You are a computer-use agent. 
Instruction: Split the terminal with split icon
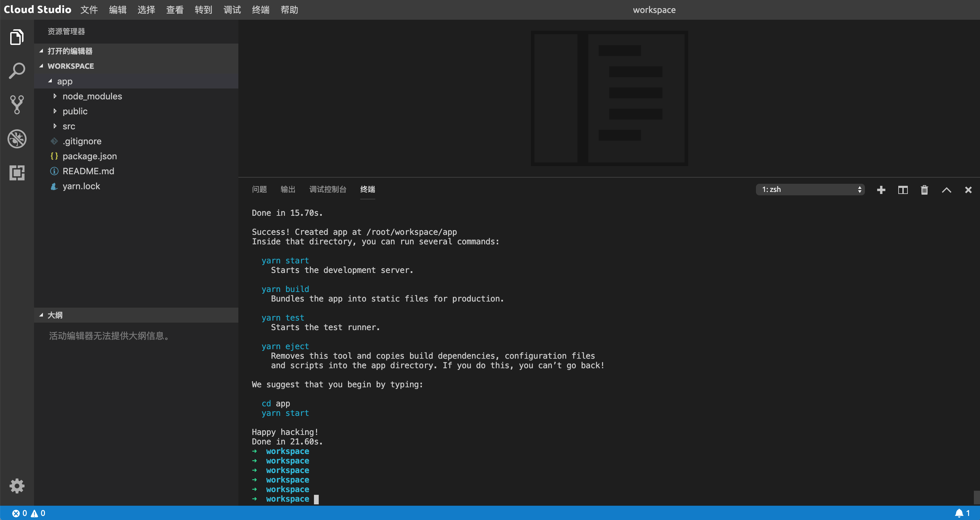pyautogui.click(x=903, y=190)
